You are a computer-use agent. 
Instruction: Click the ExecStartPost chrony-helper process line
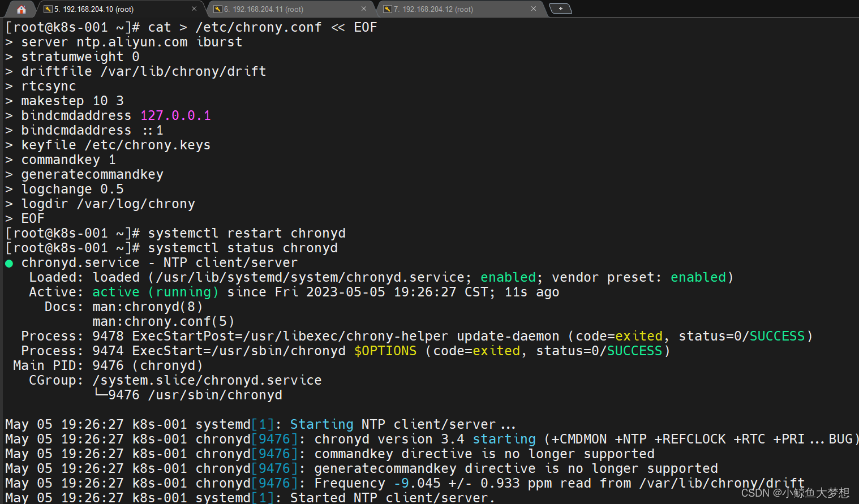(x=417, y=337)
